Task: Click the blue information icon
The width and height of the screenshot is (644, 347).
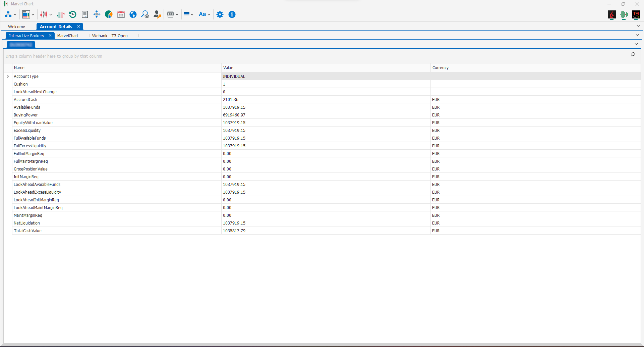Action: tap(232, 14)
